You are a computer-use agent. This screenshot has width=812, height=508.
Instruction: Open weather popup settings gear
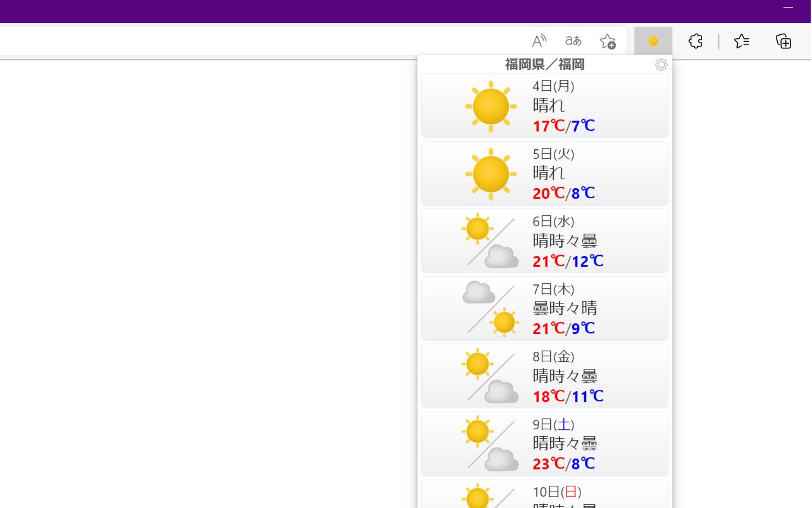click(661, 65)
